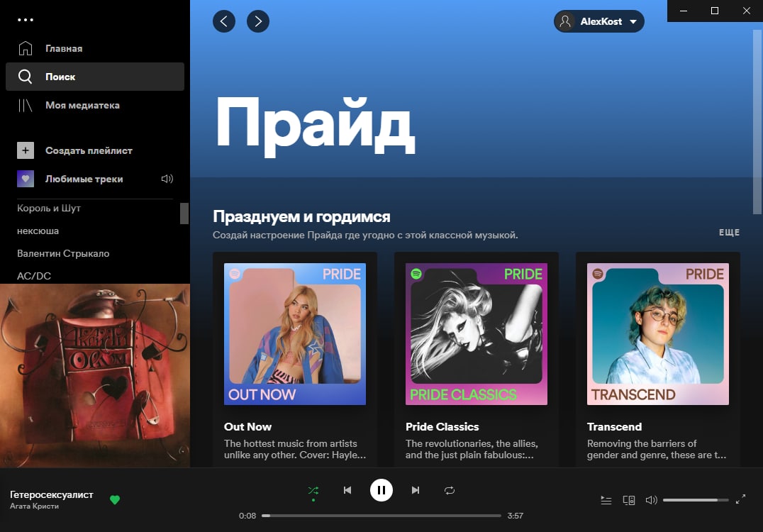The width and height of the screenshot is (763, 532).
Task: Go to the previous track
Action: point(347,490)
